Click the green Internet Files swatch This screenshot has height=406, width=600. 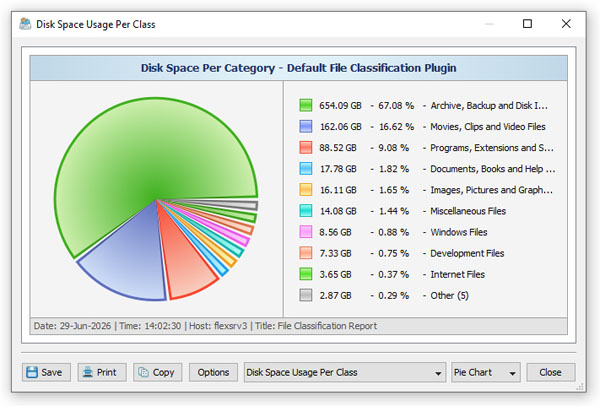(306, 274)
